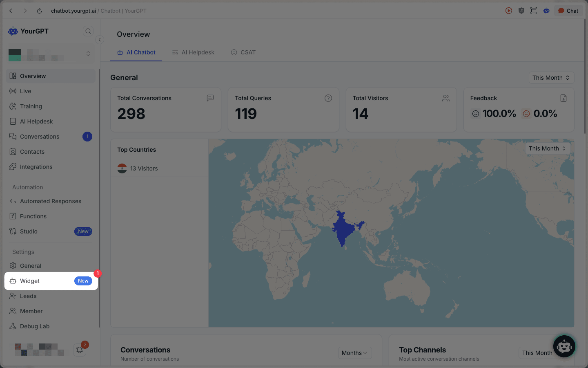
Task: Click the Total Visitors people icon
Action: (x=445, y=98)
